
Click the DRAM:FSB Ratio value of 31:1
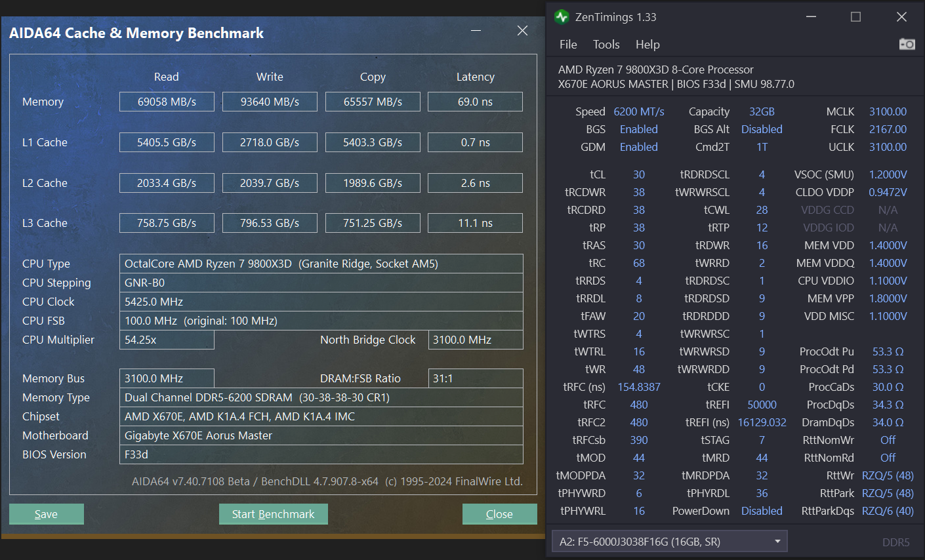pyautogui.click(x=475, y=378)
